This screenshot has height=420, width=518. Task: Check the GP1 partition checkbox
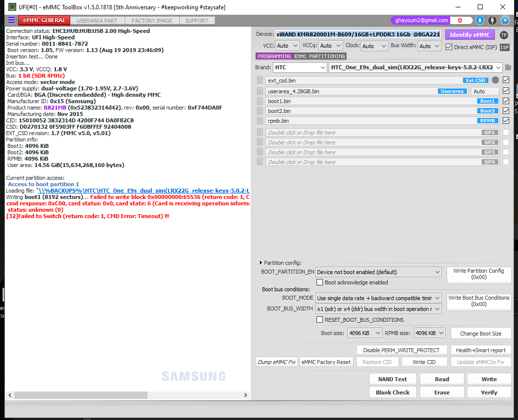pyautogui.click(x=506, y=132)
